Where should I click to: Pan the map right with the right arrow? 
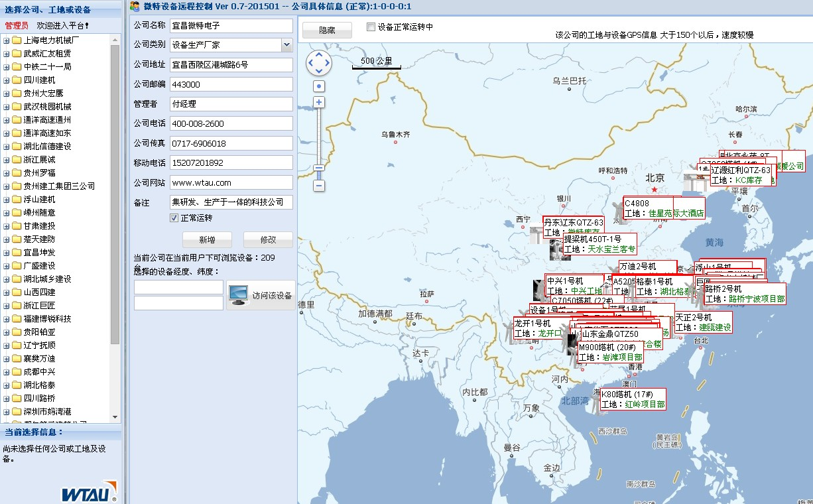tap(327, 63)
